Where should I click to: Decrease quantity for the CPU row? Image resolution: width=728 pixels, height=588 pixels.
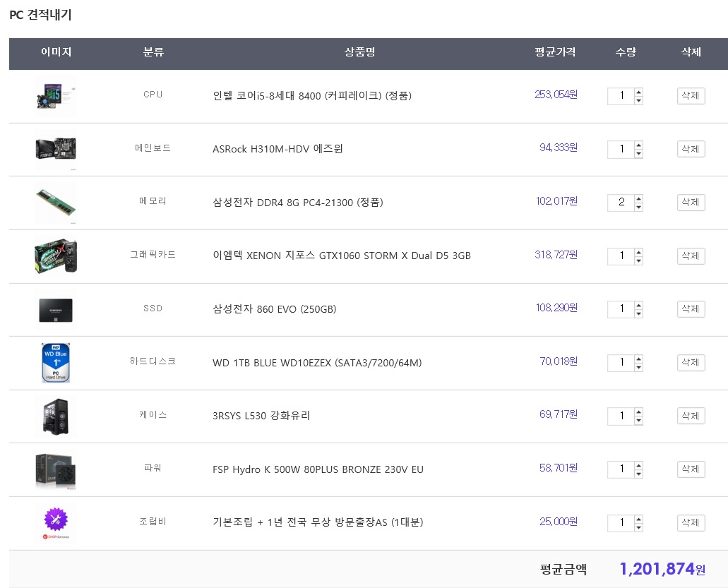pos(639,100)
